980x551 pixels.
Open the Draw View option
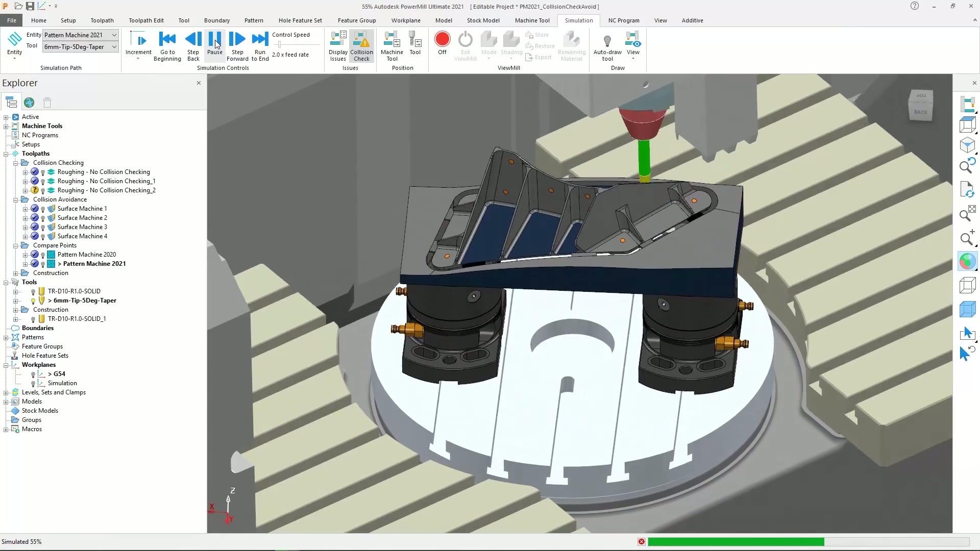tap(633, 45)
